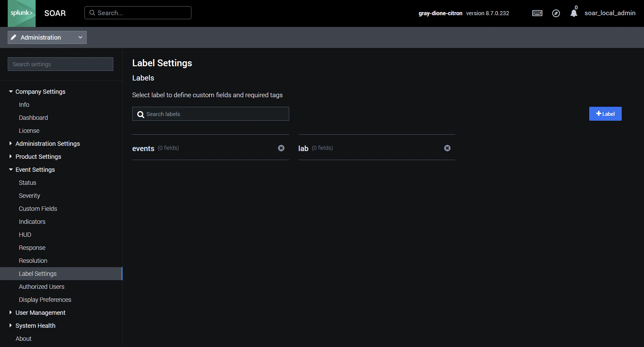Image resolution: width=644 pixels, height=347 pixels.
Task: Open the compass guide icon
Action: [556, 13]
